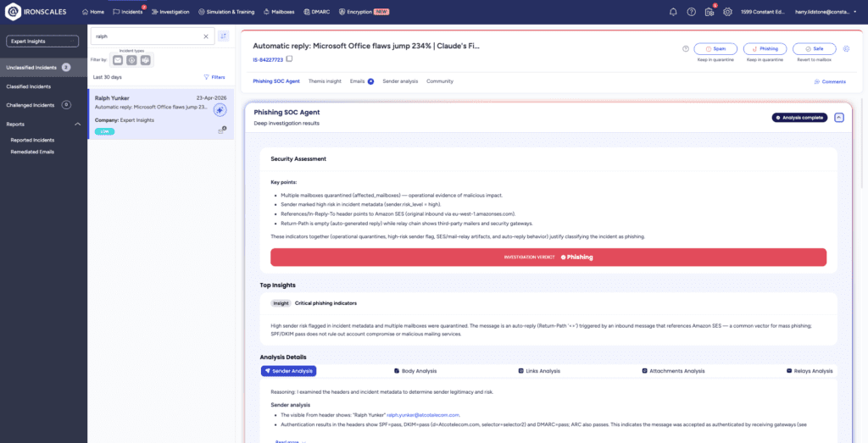The height and width of the screenshot is (443, 868).
Task: Open the 1599 Constant Ed... company selector
Action: pos(763,12)
